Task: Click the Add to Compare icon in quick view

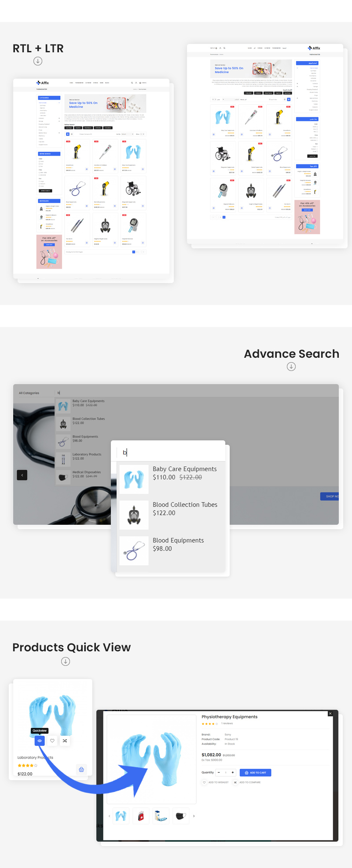Action: [235, 782]
